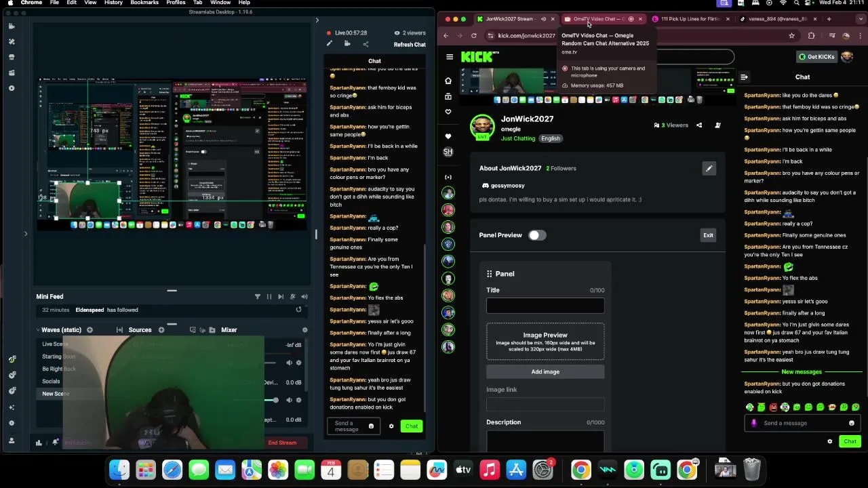Adjust the mixer volume slider handle
Image resolution: width=868 pixels, height=488 pixels.
click(x=275, y=400)
